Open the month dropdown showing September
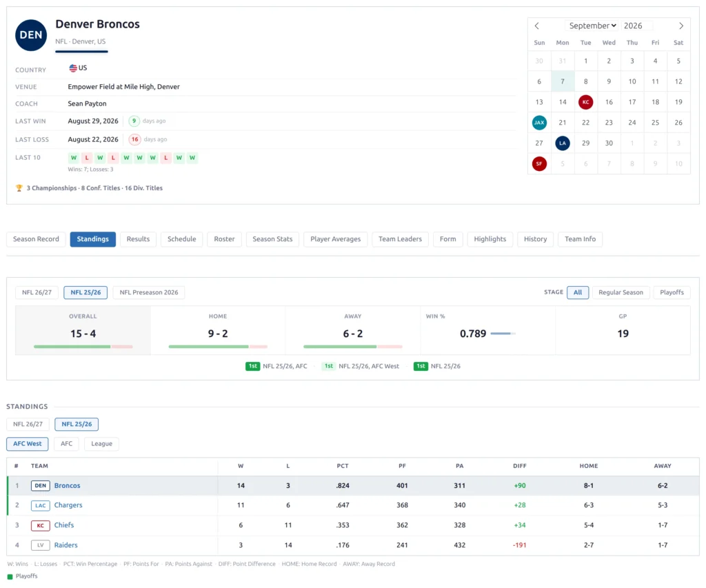Screen dimensions: 706x588 (592, 26)
